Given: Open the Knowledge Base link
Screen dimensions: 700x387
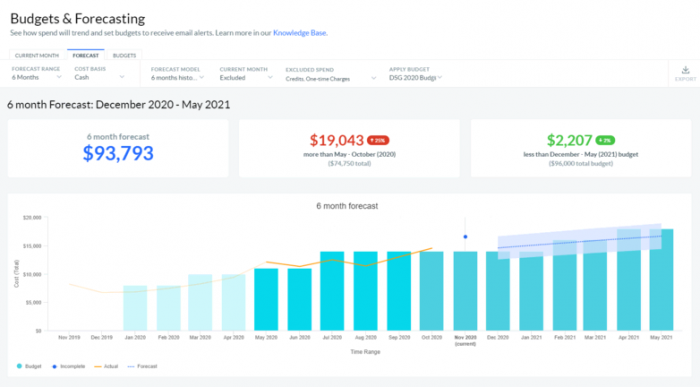Looking at the screenshot, I should [300, 33].
